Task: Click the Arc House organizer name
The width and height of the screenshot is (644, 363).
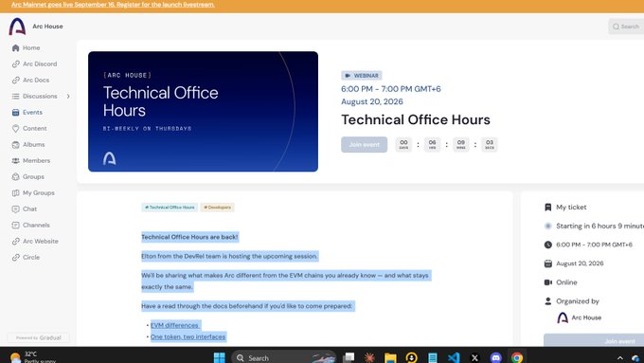Action: coord(586,318)
